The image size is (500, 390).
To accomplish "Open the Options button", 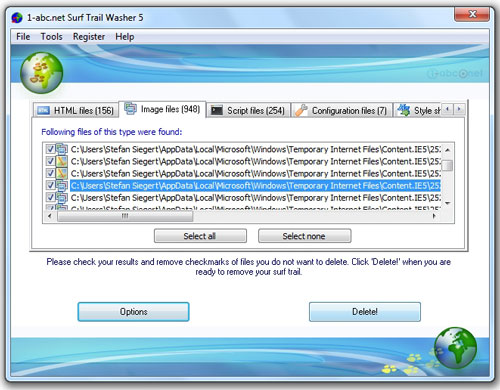I will tap(133, 312).
